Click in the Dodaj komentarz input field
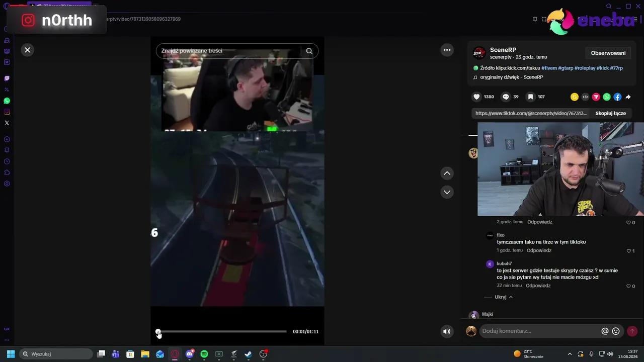 pyautogui.click(x=539, y=331)
